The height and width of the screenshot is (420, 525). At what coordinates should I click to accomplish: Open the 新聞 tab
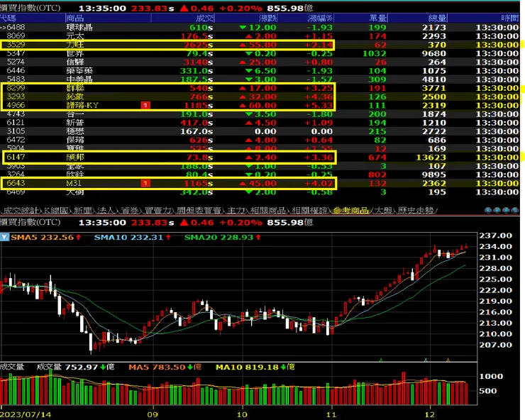coord(82,210)
